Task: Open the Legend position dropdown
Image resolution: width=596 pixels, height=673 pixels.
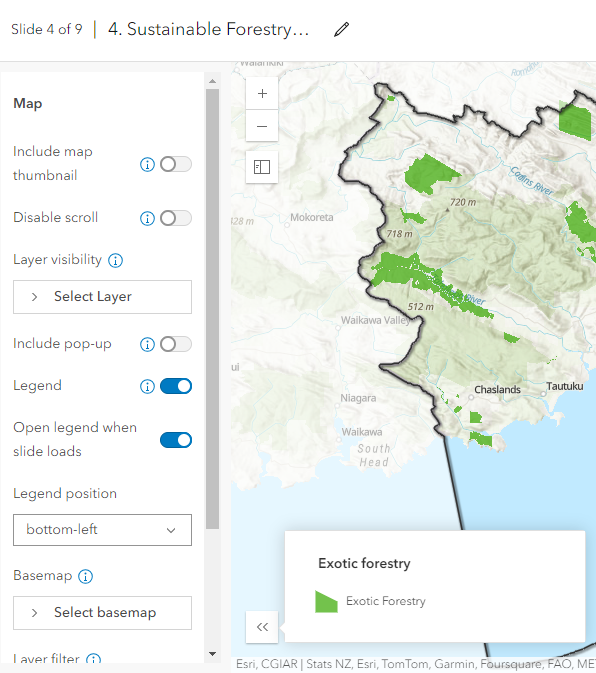Action: pos(103,530)
